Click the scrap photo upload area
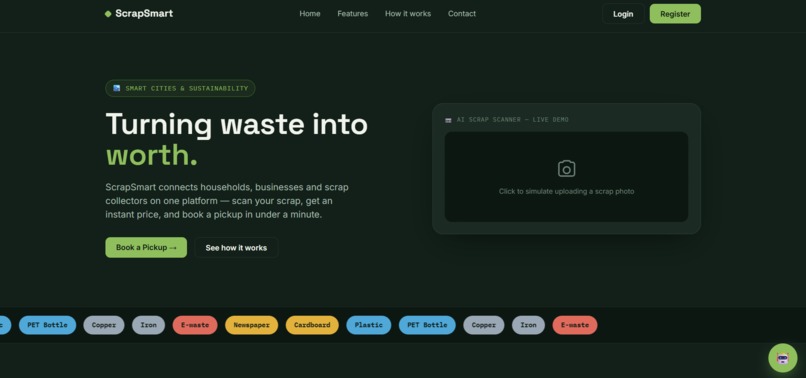The height and width of the screenshot is (378, 806). tap(566, 177)
